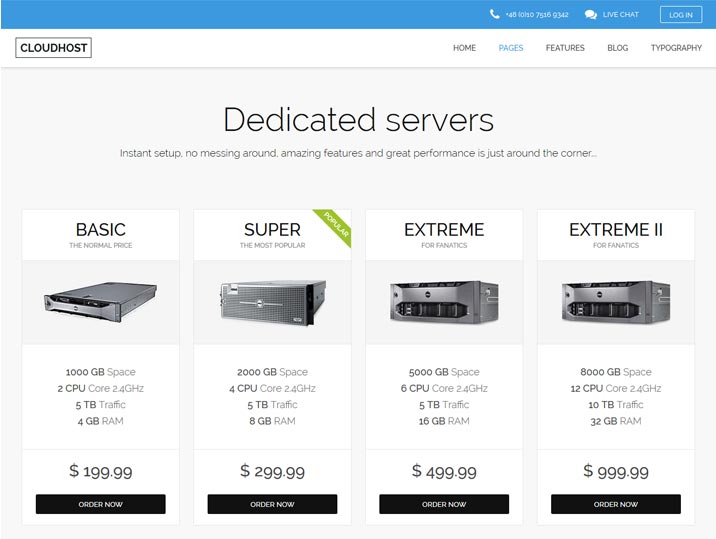Open the Extreme server image
Screen dimensions: 716x539
tap(444, 300)
